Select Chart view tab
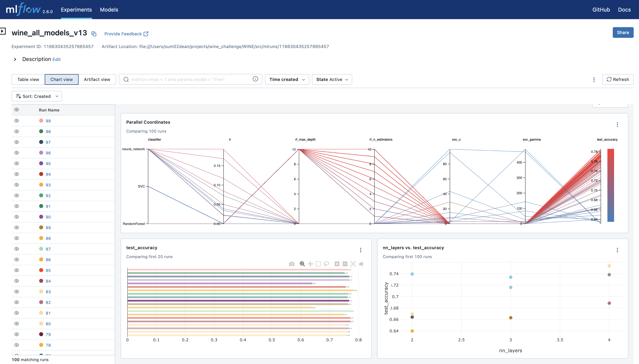 point(61,79)
